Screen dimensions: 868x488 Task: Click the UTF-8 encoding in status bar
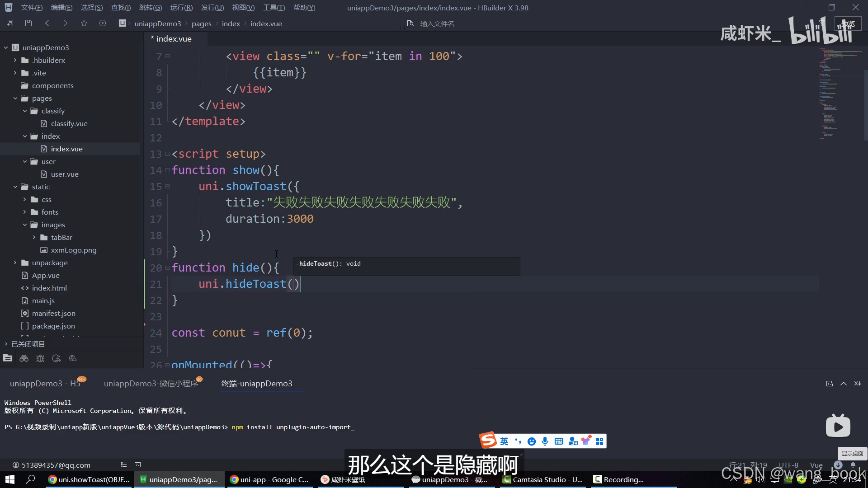[x=788, y=465]
